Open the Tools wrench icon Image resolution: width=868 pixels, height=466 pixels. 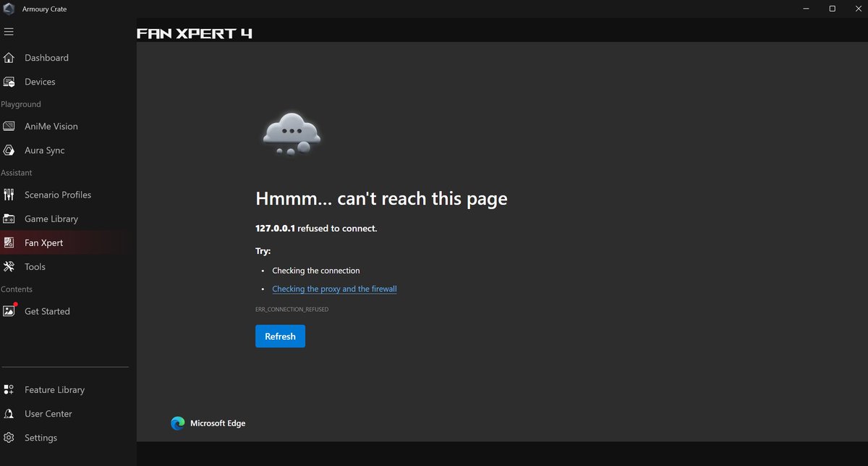(x=9, y=266)
